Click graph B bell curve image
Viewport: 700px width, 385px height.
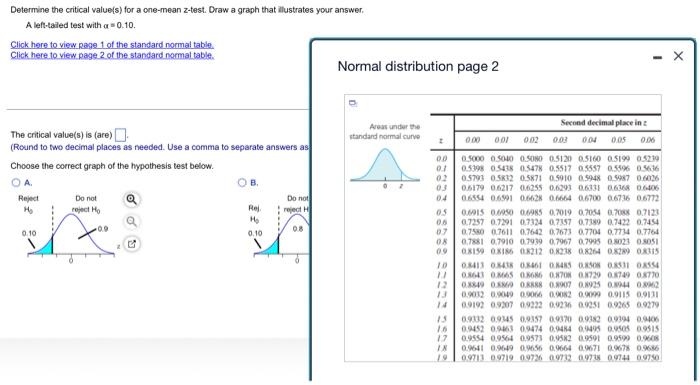point(282,234)
